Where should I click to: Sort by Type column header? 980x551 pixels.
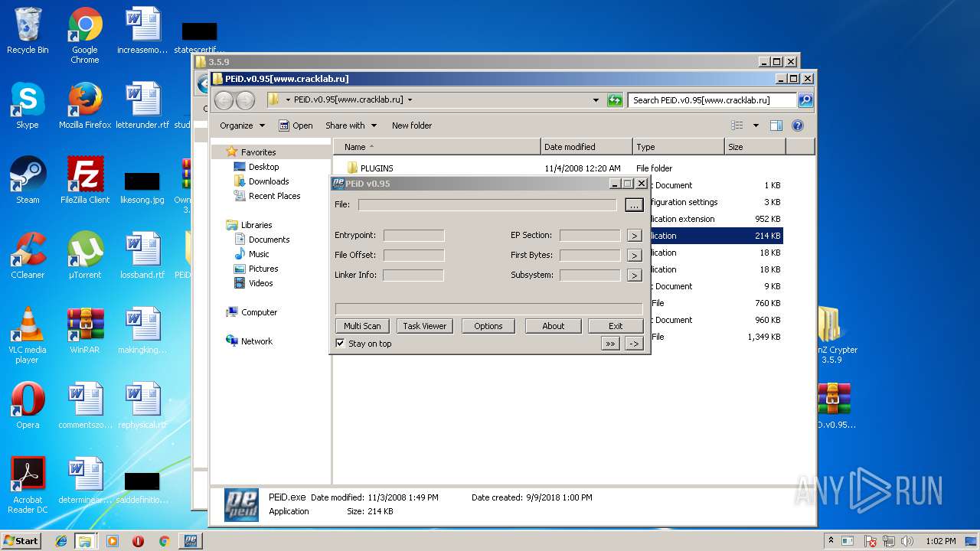[x=678, y=147]
